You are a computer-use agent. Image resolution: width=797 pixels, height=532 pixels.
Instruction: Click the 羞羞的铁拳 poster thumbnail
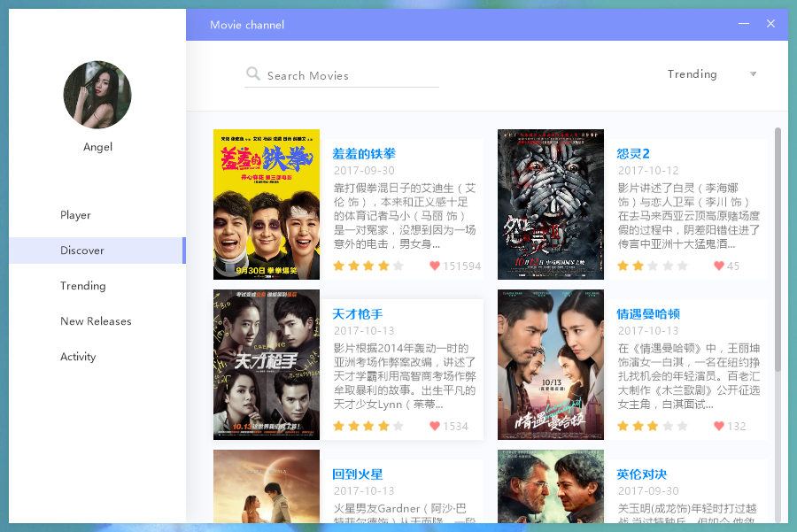point(267,204)
